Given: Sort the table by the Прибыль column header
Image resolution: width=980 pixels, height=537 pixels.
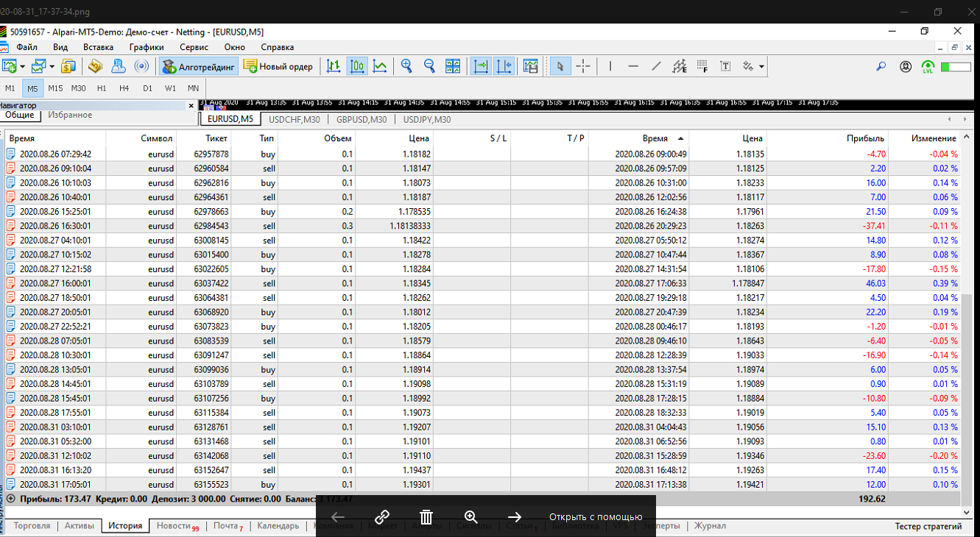Looking at the screenshot, I should 865,138.
